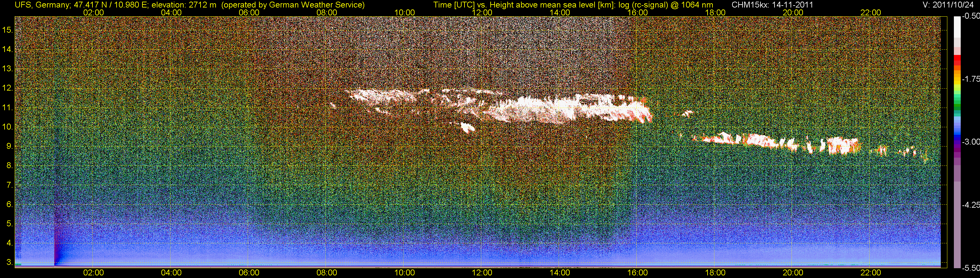The height and width of the screenshot is (278, 980).
Task: Click "20:00" on the bottom time axis
Action: click(793, 273)
